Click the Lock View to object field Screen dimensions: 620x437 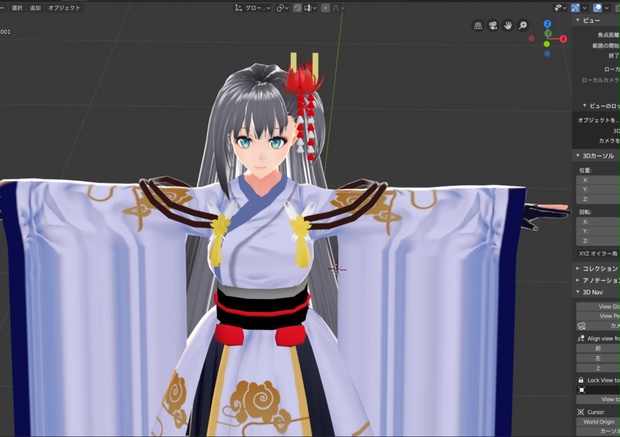click(x=598, y=390)
